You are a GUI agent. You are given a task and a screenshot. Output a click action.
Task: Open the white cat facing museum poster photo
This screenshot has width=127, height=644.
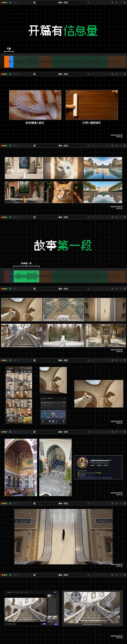click(24, 168)
